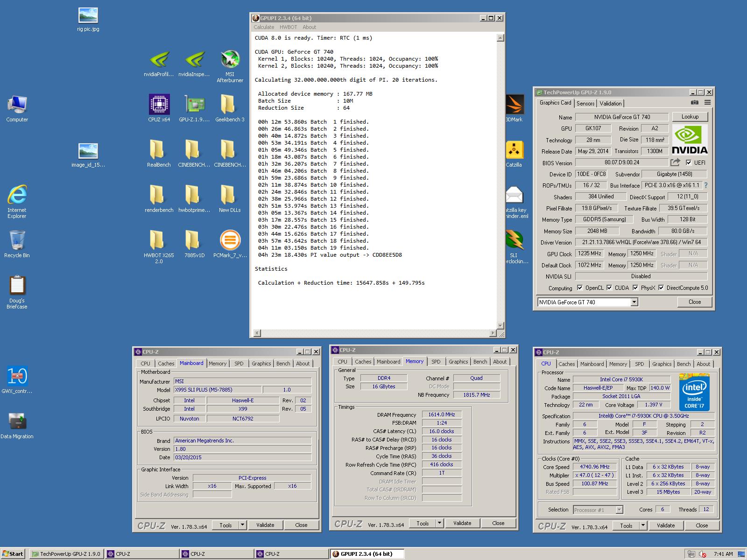The image size is (747, 560).
Task: Launch PCMark 7 desktop shortcut
Action: (x=230, y=244)
